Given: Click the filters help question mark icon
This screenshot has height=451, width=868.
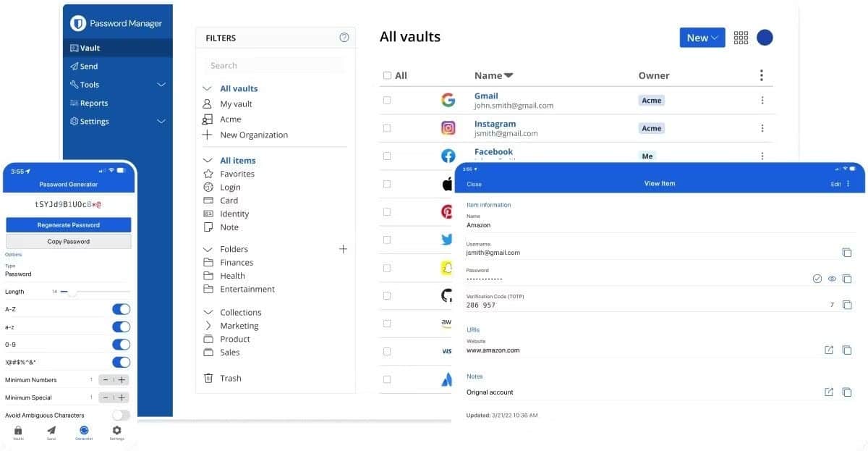Looking at the screenshot, I should click(x=344, y=38).
